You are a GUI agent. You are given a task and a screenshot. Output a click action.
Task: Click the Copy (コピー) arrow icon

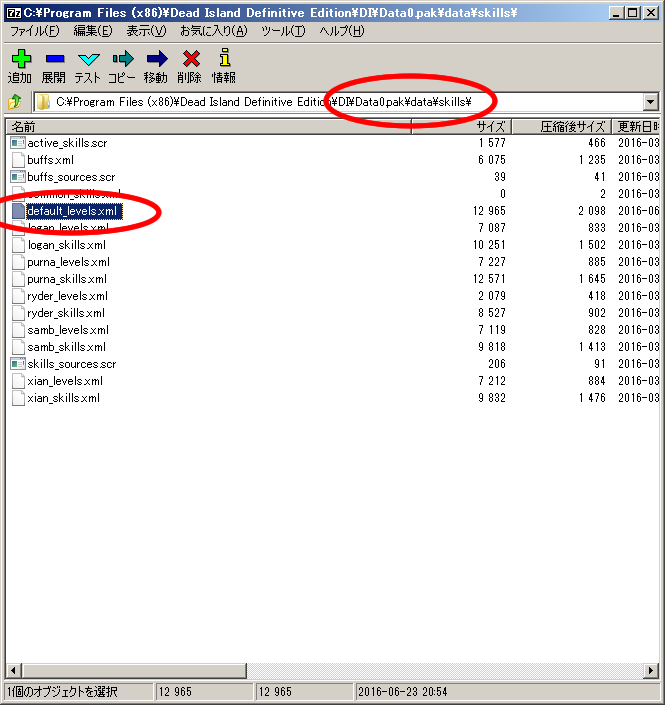point(123,58)
